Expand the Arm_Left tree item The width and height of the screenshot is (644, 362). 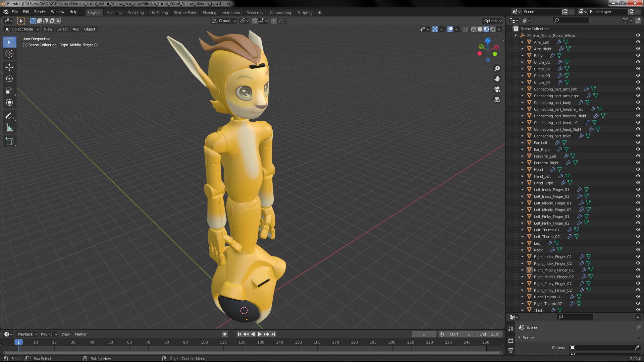coord(522,42)
